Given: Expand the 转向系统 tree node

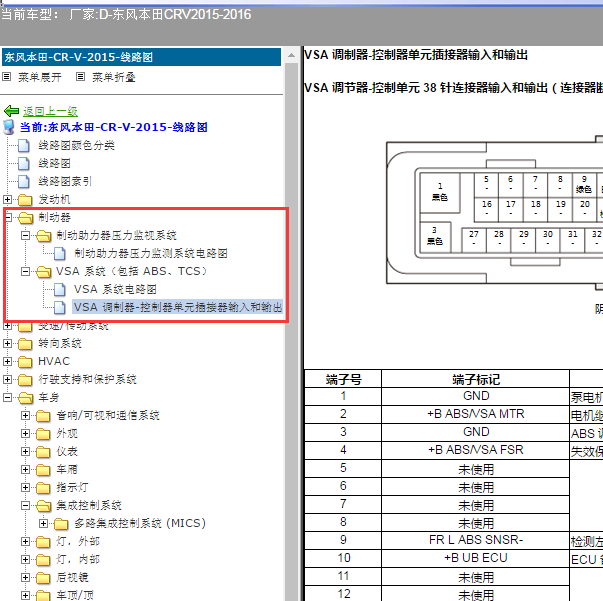Looking at the screenshot, I should pos(7,343).
